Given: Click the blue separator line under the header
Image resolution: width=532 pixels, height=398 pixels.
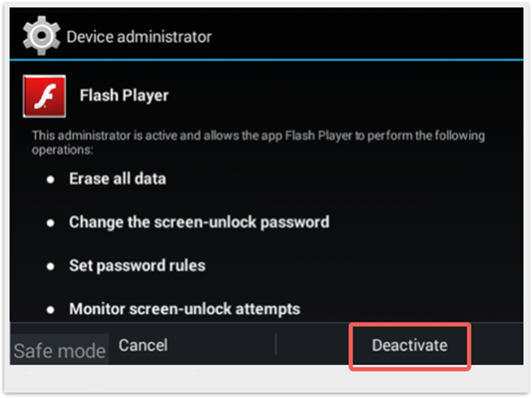Looking at the screenshot, I should 266,60.
